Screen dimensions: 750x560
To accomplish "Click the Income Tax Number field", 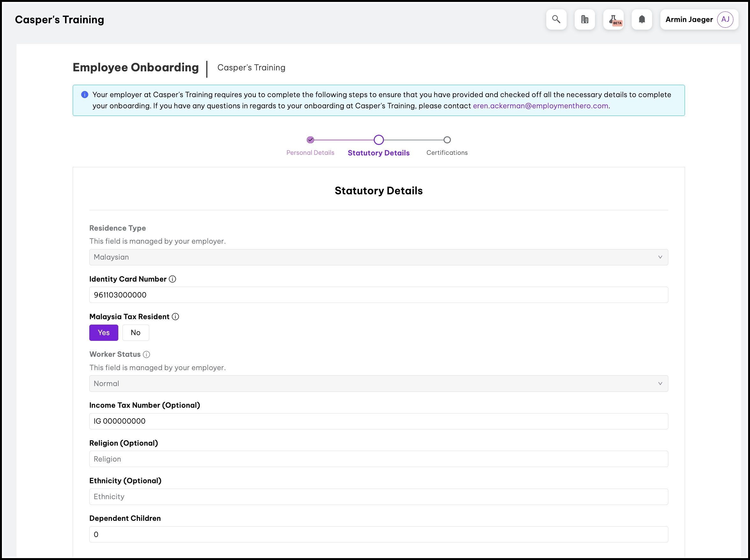I will [379, 421].
